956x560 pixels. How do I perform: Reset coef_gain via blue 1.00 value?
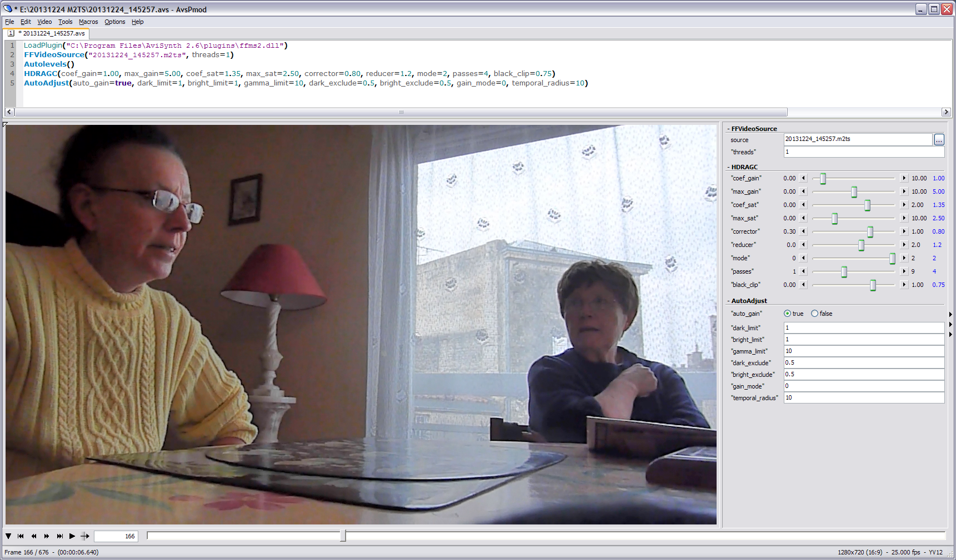(x=939, y=178)
